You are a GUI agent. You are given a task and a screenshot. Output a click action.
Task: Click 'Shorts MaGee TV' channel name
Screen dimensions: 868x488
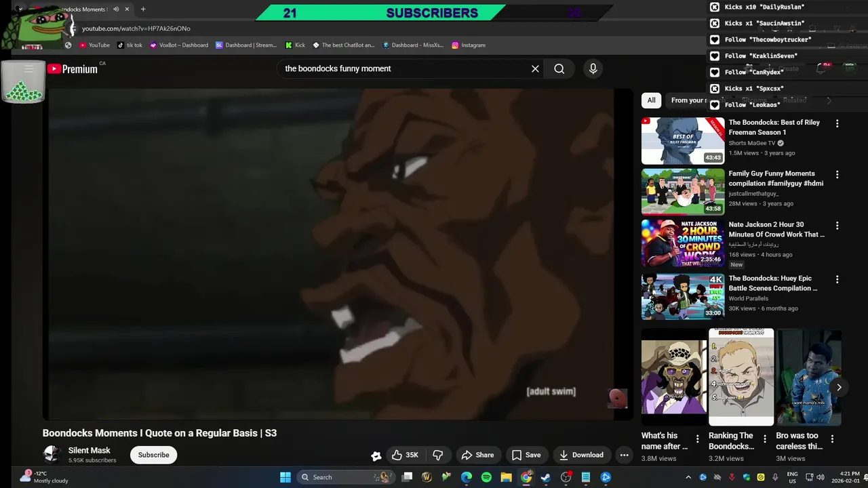(752, 143)
